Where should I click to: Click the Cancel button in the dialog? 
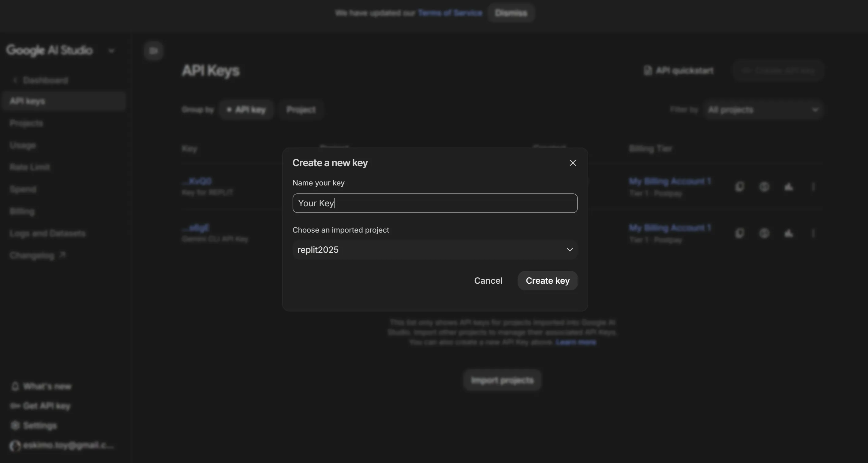(488, 281)
